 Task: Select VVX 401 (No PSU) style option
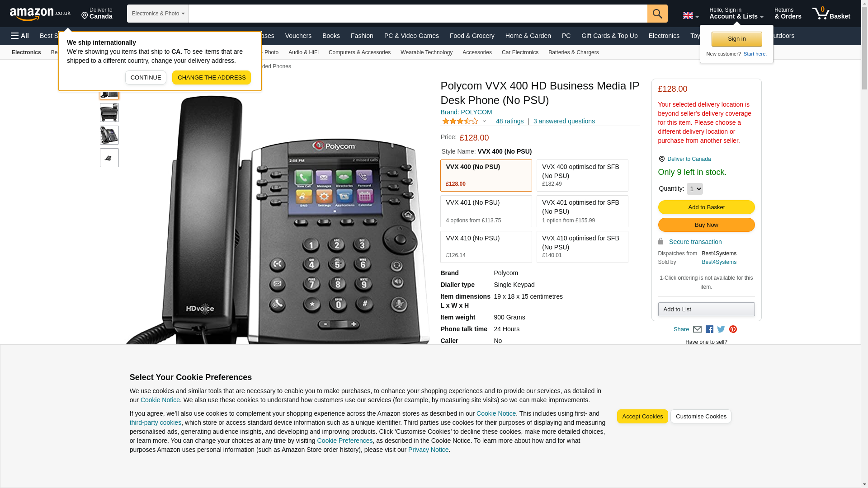486,211
